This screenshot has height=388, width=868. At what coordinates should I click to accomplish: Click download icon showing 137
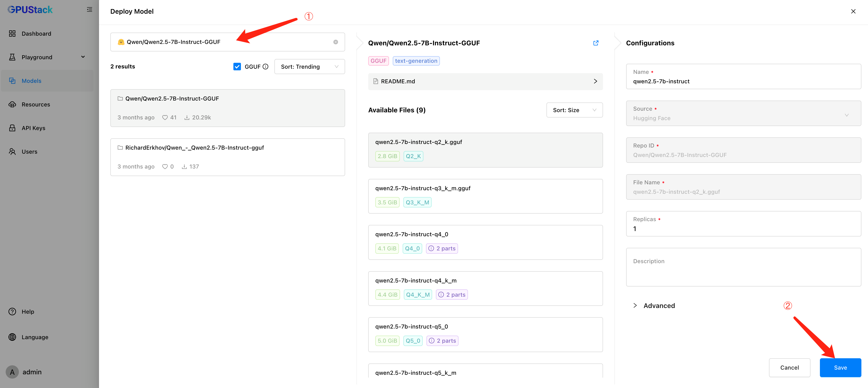tap(184, 166)
